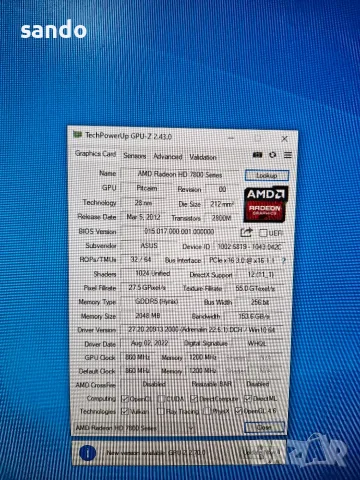Image resolution: width=360 pixels, height=480 pixels.
Task: Click the GPU Clock row Memory value 1200 MHz
Action: (x=203, y=357)
